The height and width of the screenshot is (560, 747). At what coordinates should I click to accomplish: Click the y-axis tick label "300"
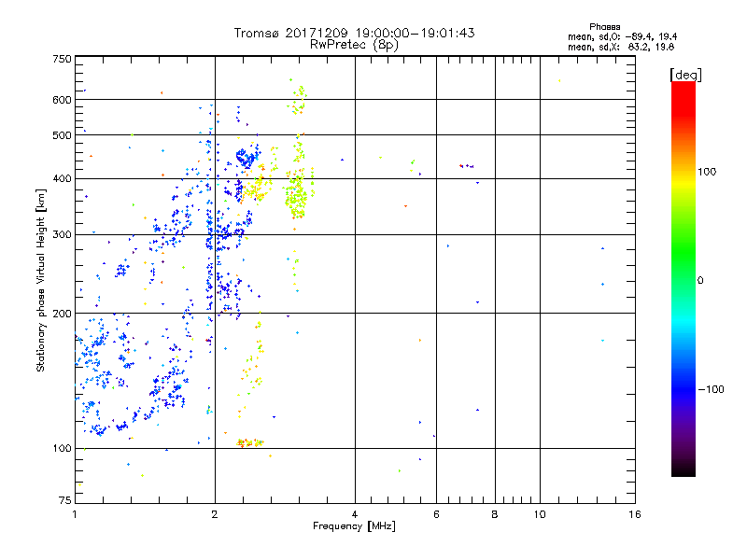coord(62,235)
